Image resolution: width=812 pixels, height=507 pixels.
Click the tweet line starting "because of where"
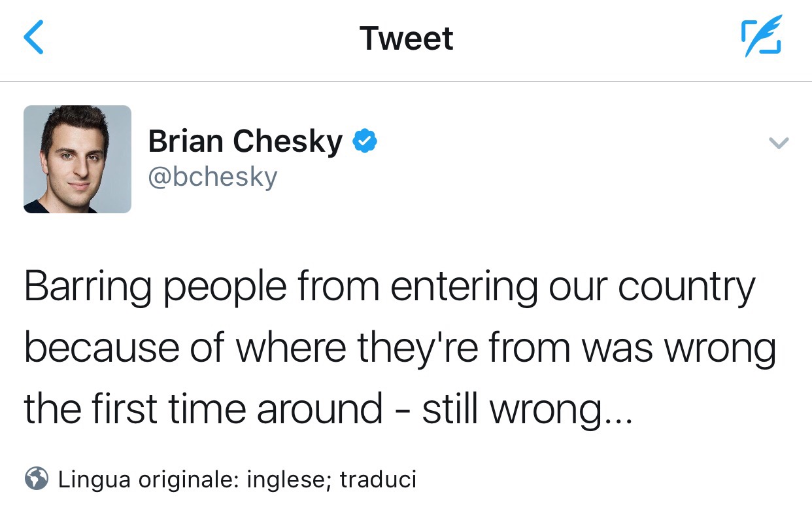point(400,349)
